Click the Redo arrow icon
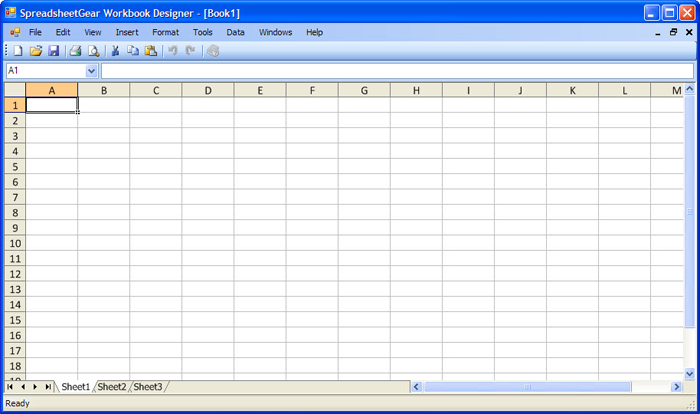 [191, 51]
